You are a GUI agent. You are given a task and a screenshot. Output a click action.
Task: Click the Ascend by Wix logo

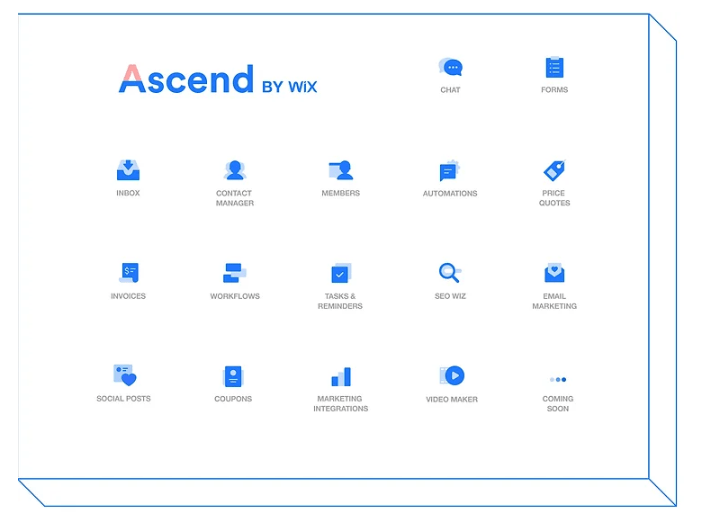[218, 79]
